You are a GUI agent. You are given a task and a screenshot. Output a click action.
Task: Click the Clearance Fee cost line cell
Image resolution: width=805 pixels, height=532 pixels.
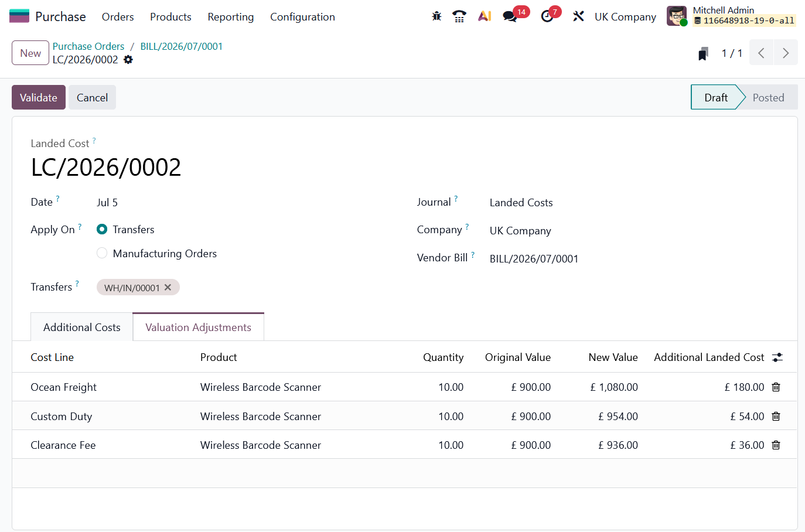(x=63, y=445)
